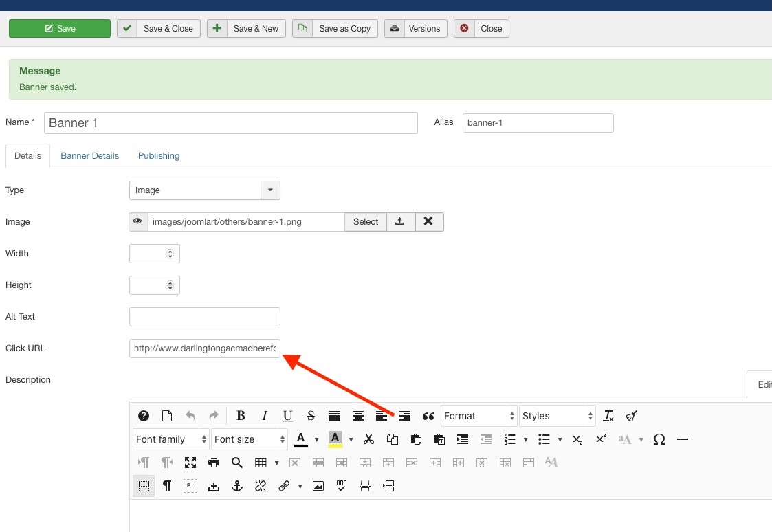Open the editor help icon
772x532 pixels.
pyautogui.click(x=144, y=416)
